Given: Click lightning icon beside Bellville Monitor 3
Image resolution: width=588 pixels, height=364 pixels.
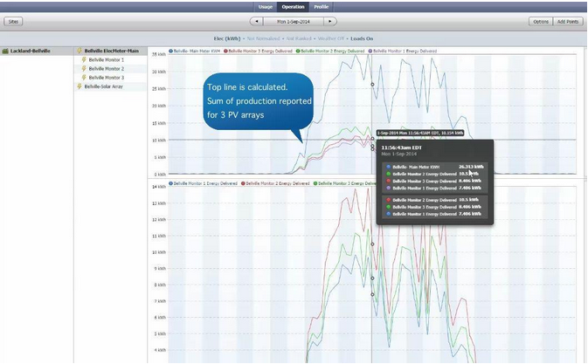Looking at the screenshot, I should (x=84, y=78).
